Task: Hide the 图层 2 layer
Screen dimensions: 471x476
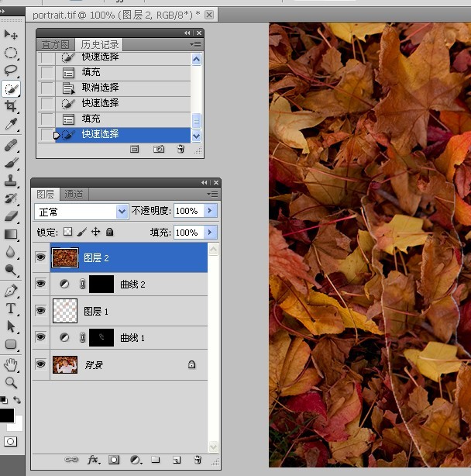Action: point(40,257)
